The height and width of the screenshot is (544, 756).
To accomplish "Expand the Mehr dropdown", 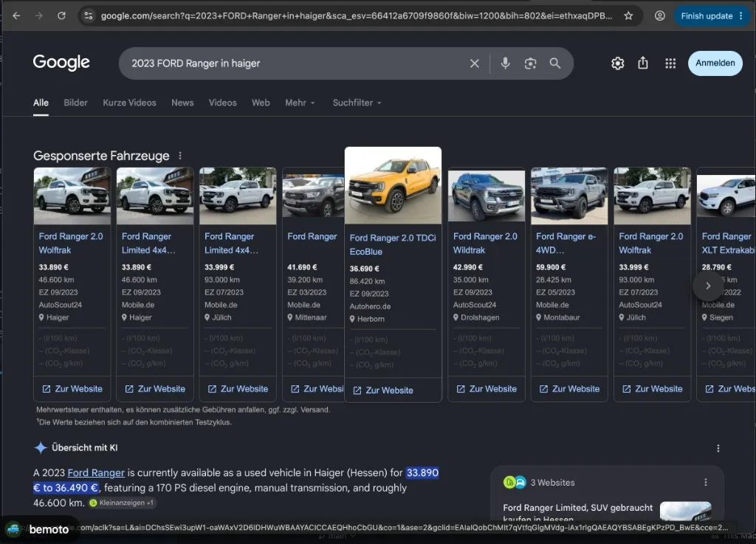I will 300,103.
